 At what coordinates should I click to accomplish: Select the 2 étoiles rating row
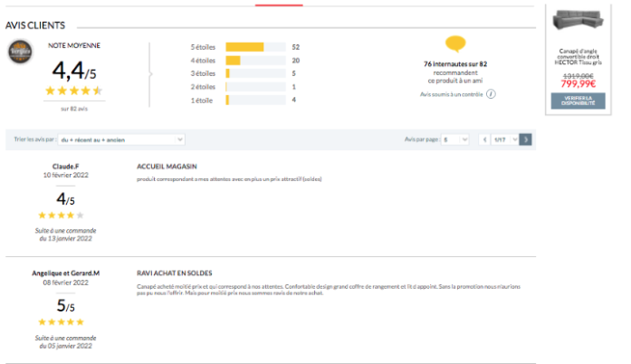click(244, 87)
